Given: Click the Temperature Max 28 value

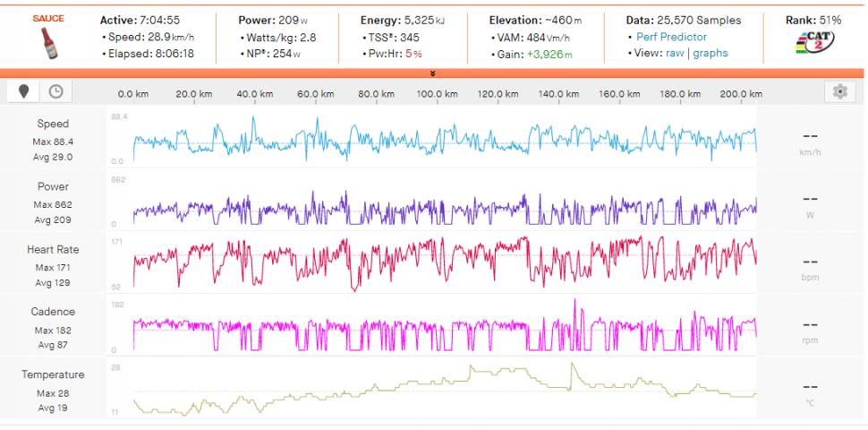Looking at the screenshot, I should tap(53, 393).
